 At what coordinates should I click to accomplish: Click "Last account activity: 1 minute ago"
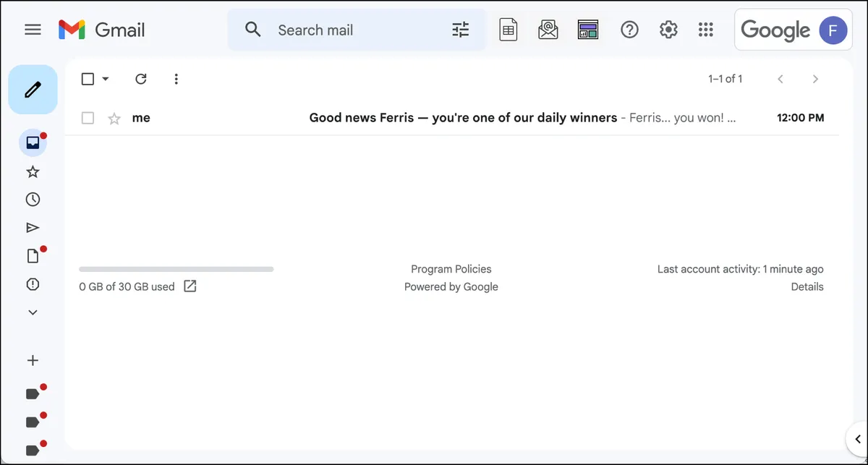(740, 269)
